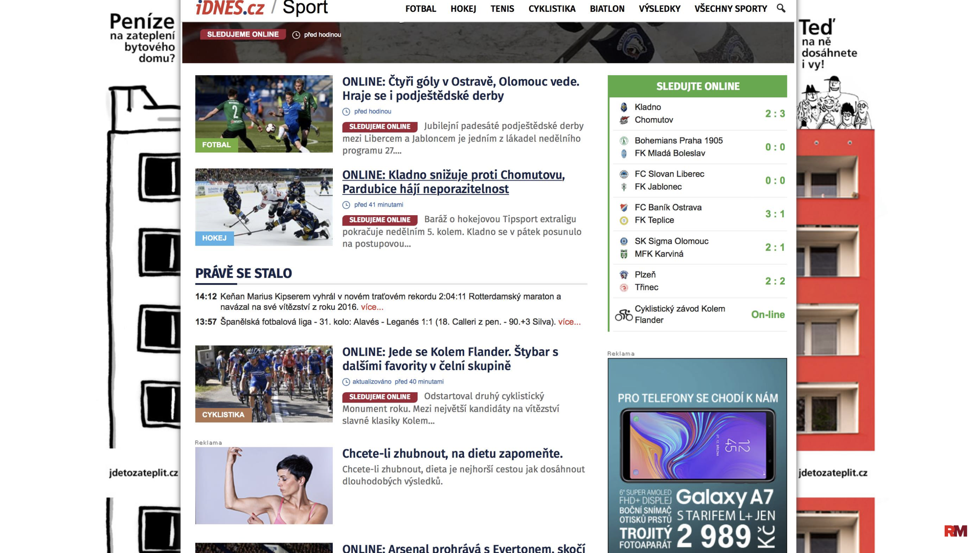The height and width of the screenshot is (553, 980).
Task: Click the FK Mladá Boleslav crest
Action: 624,153
